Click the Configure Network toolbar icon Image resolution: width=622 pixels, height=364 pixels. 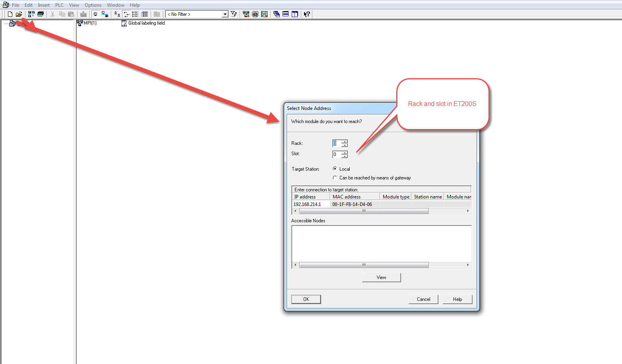click(x=246, y=14)
